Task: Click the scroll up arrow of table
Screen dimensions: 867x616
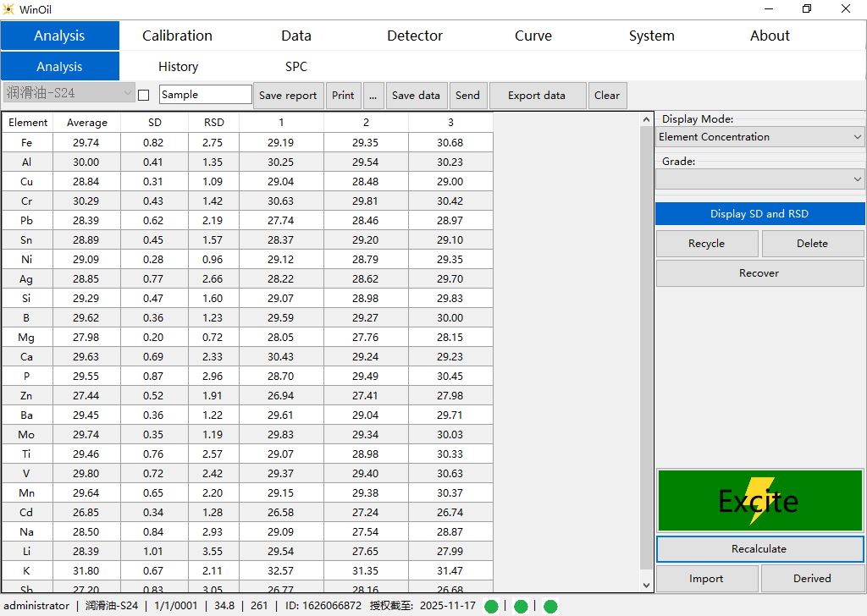Action: 647,120
